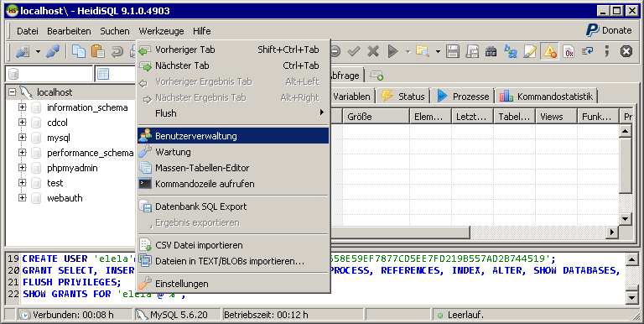The height and width of the screenshot is (324, 644).
Task: Click the database filter input field
Action: [49, 74]
